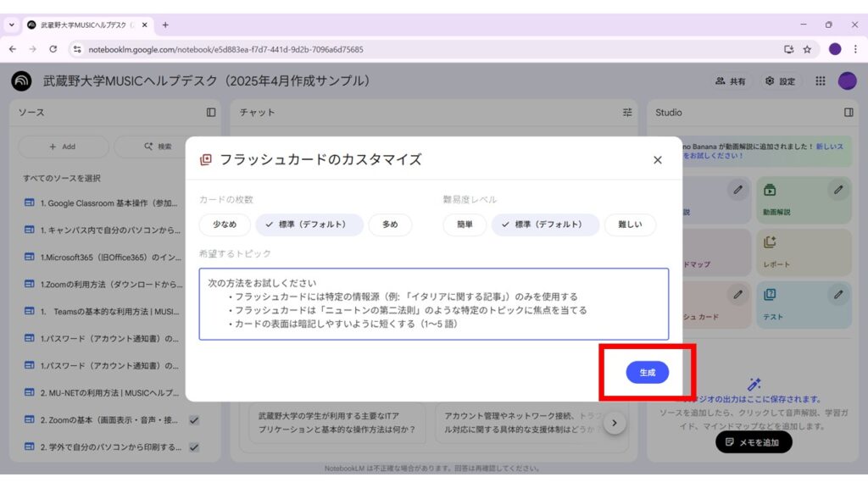Screen dimensions: 868x488
Task: Edit the 動画解説 tile pencil icon
Action: (838, 191)
